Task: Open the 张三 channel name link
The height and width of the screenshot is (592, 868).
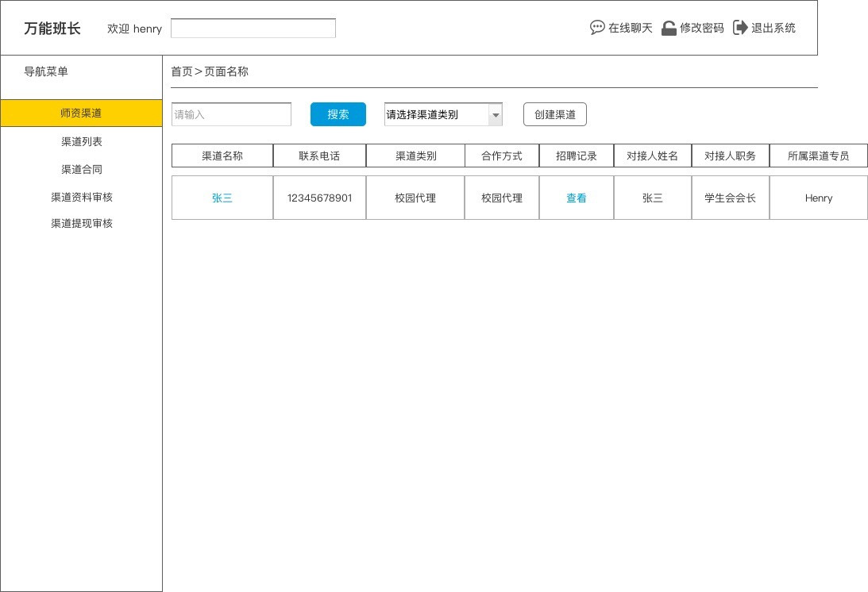Action: tap(222, 198)
